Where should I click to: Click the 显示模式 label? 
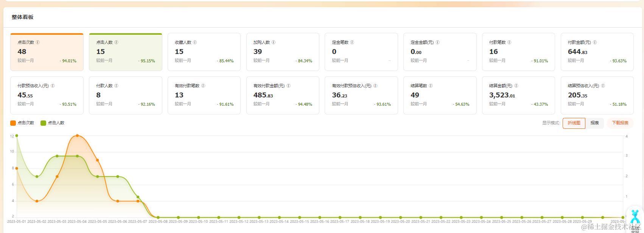551,123
